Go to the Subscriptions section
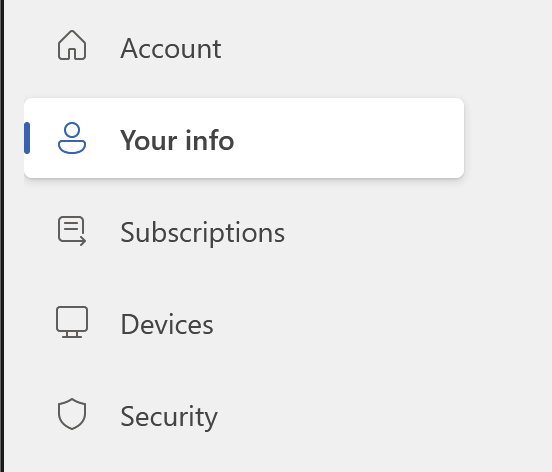The width and height of the screenshot is (552, 472). coord(202,233)
